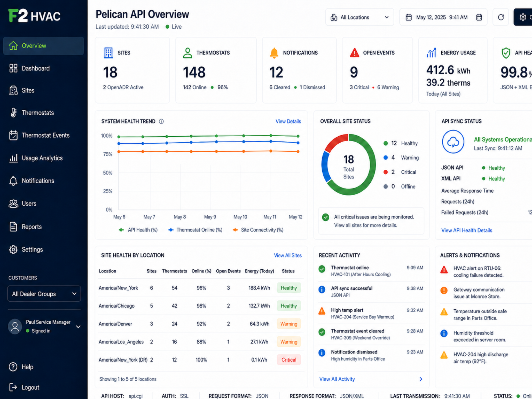The width and height of the screenshot is (532, 399).
Task: Click the Sites building icon on card
Action: 108,53
